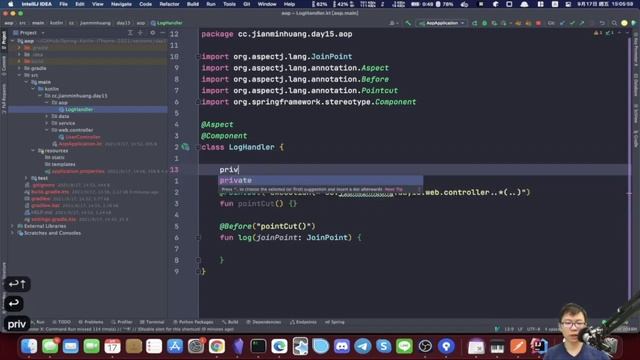The image size is (640, 360).
Task: Click the Run icon in the toolbar
Action: tap(474, 23)
